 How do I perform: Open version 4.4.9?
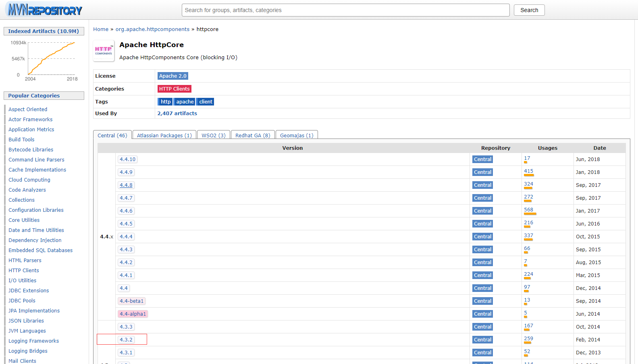pos(126,172)
